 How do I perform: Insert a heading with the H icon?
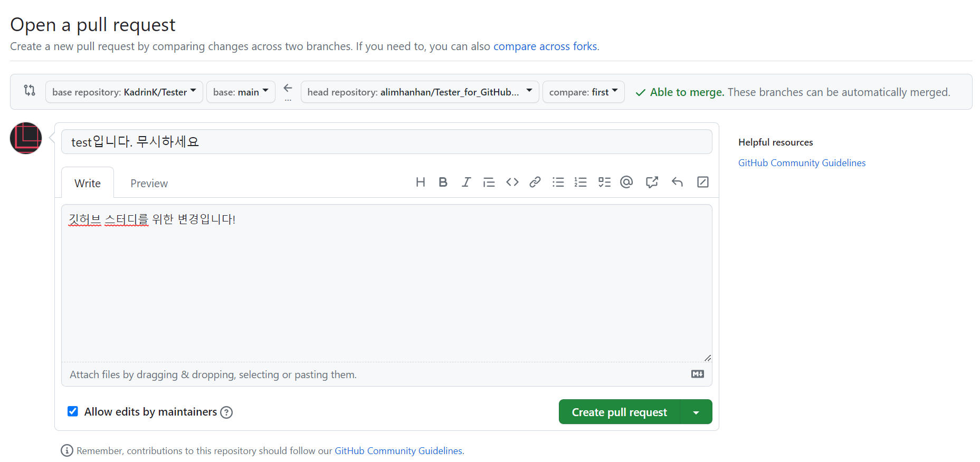[420, 182]
